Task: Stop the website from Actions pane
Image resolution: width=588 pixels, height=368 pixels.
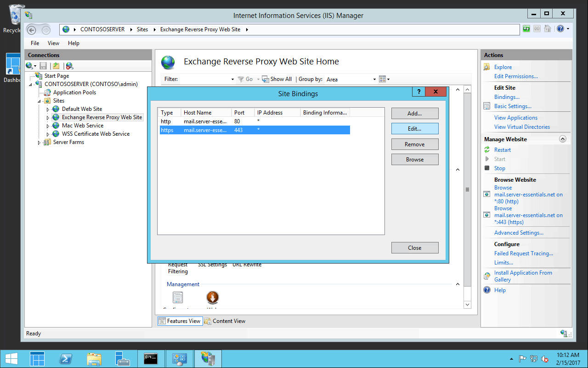Action: click(500, 168)
